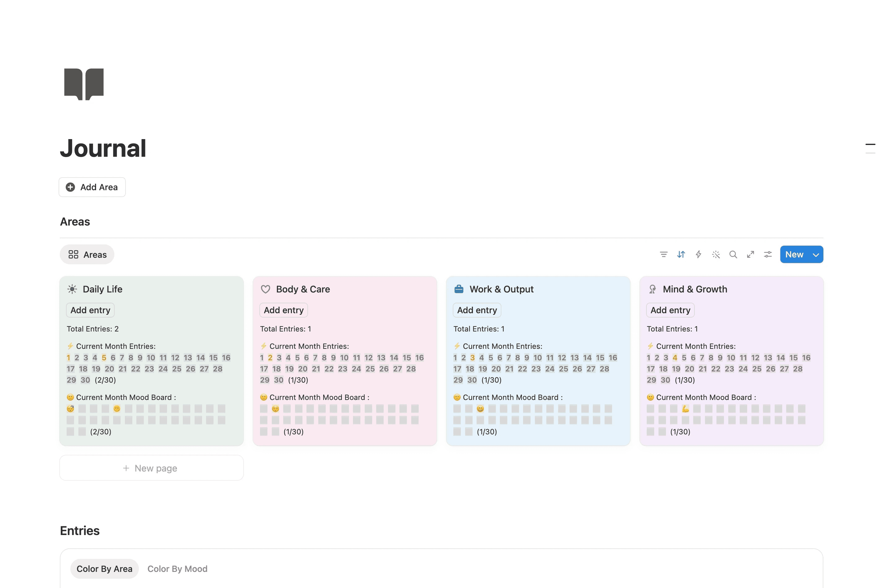The width and height of the screenshot is (877, 588).
Task: Add entry to Work & Output
Action: (x=477, y=310)
